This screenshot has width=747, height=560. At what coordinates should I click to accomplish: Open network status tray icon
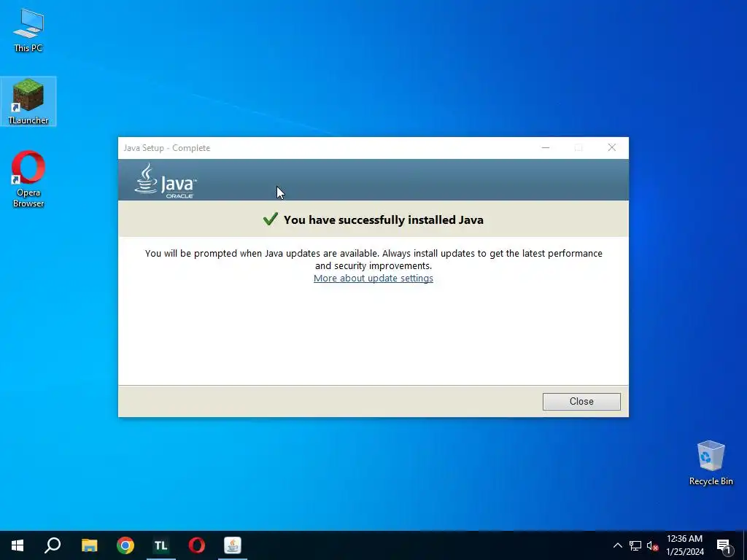635,545
